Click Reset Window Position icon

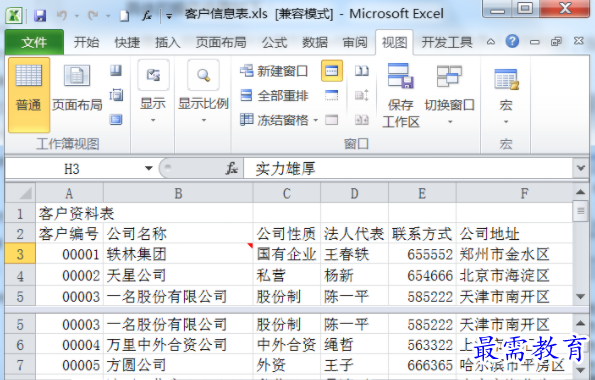point(362,120)
